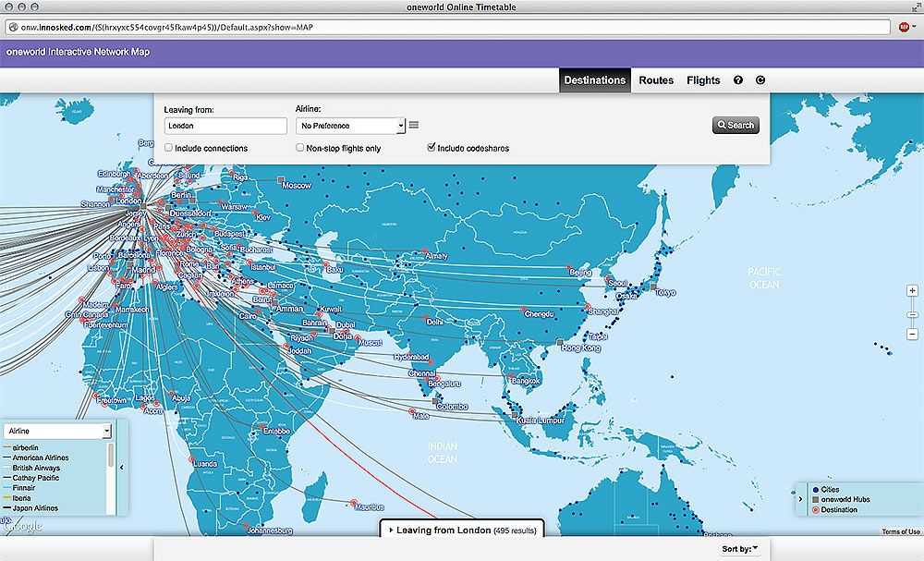Viewport: 924px width, 561px height.
Task: Select the Amman hub marker
Action: pyautogui.click(x=274, y=303)
